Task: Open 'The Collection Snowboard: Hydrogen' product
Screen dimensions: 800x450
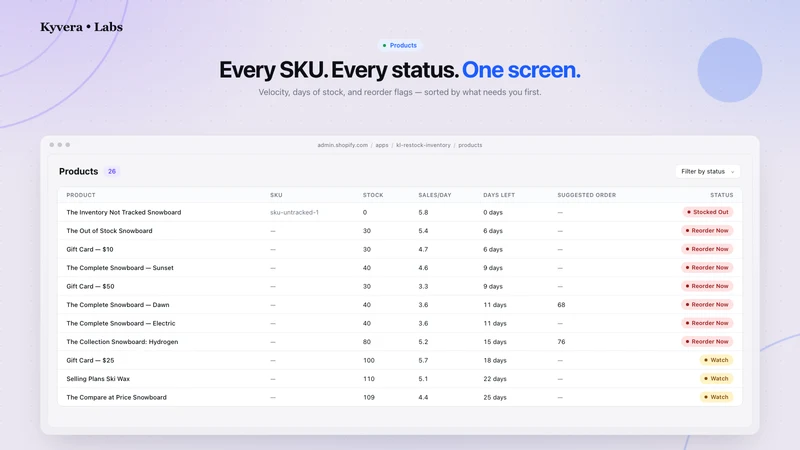Action: pyautogui.click(x=122, y=342)
